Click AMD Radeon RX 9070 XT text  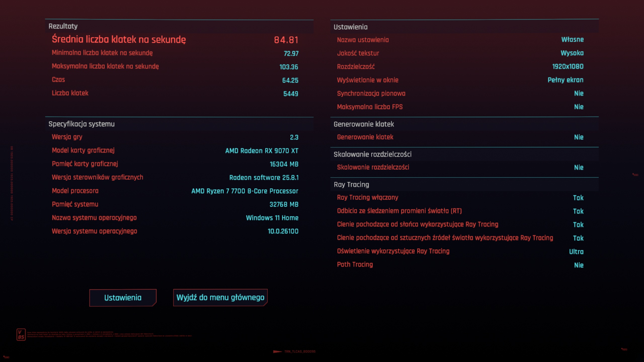(x=262, y=151)
